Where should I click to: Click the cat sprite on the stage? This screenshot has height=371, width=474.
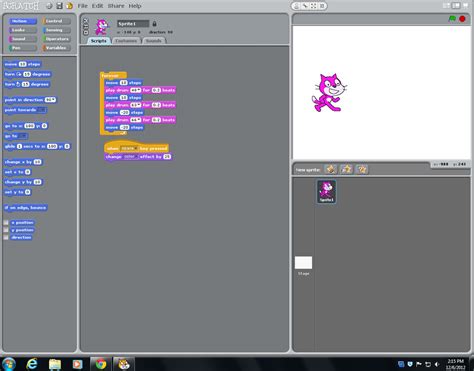[x=329, y=93]
